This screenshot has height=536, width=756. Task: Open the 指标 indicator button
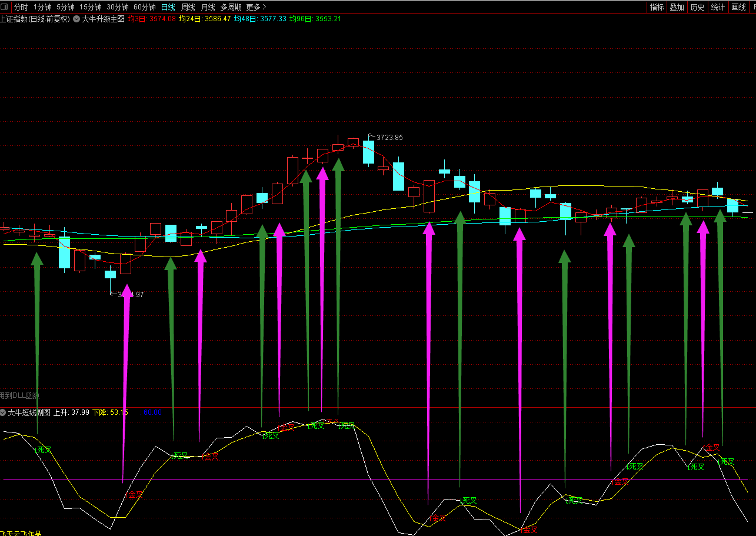[x=657, y=7]
